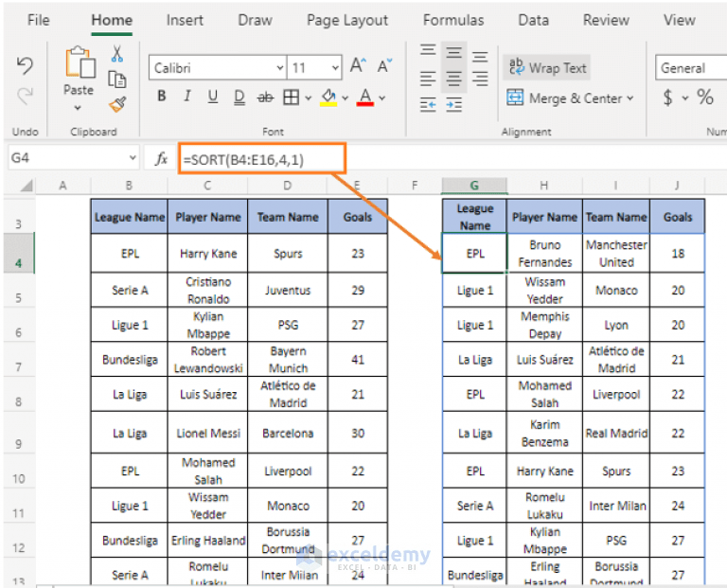
Task: Click Accounting dollar format icon
Action: 667,98
